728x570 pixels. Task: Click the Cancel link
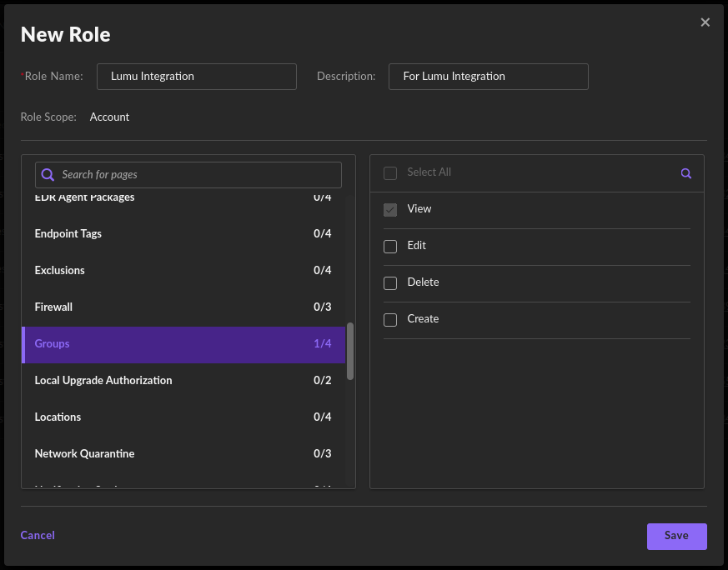(x=38, y=536)
